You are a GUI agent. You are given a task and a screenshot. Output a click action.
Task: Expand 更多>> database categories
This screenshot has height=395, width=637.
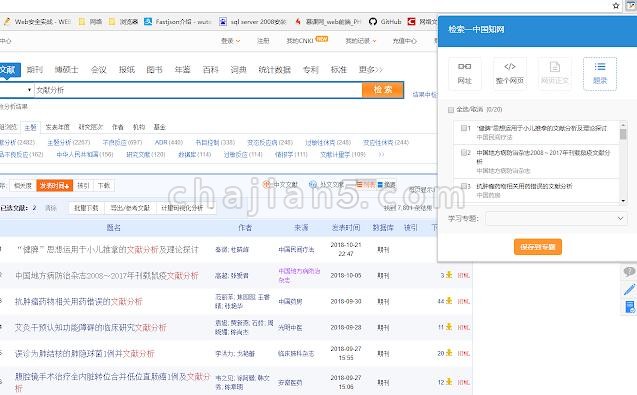(370, 69)
